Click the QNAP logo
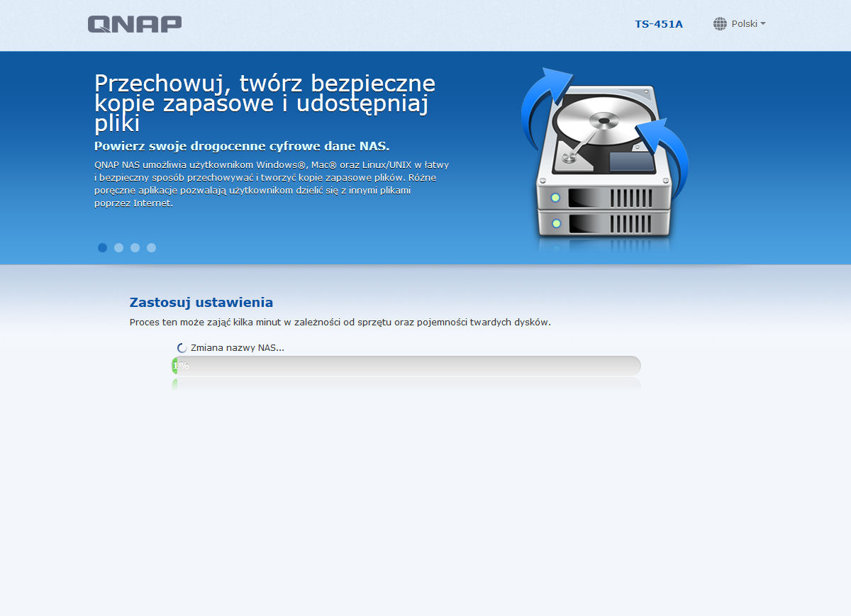 [x=135, y=24]
